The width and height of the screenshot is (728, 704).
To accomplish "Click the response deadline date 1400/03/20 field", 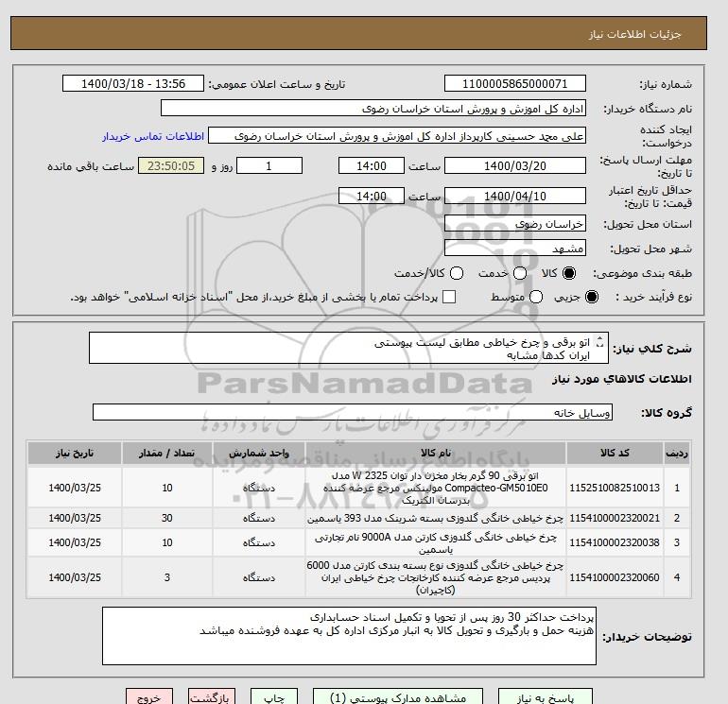I will click(515, 166).
